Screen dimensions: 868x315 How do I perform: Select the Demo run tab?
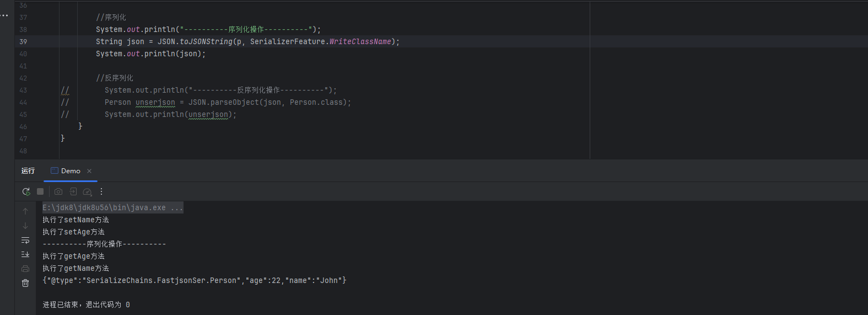71,171
